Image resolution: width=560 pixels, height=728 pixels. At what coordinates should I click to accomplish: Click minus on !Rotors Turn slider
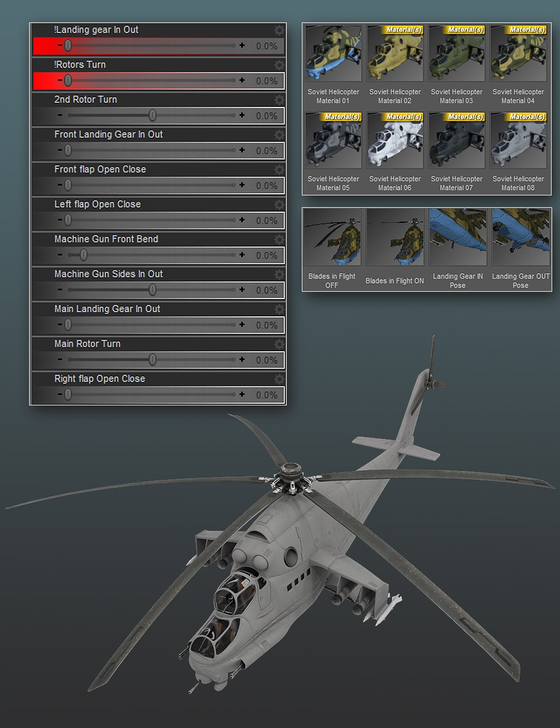click(60, 80)
